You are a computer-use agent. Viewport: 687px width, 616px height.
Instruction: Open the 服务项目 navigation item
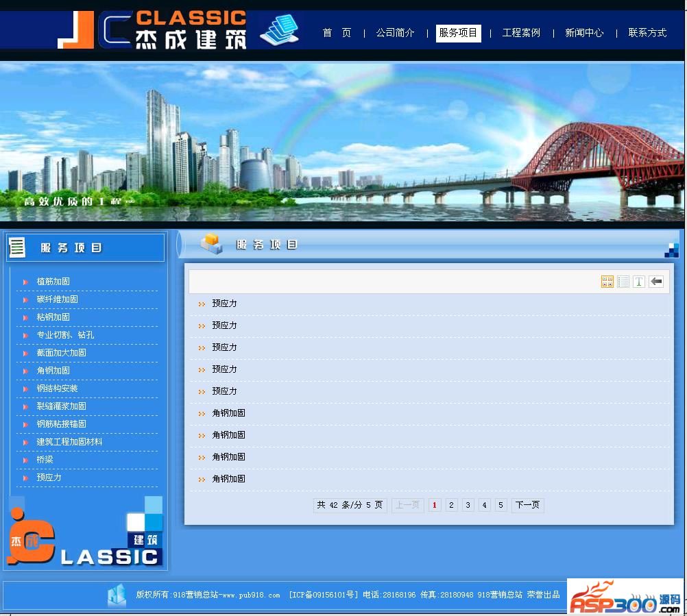pyautogui.click(x=458, y=34)
